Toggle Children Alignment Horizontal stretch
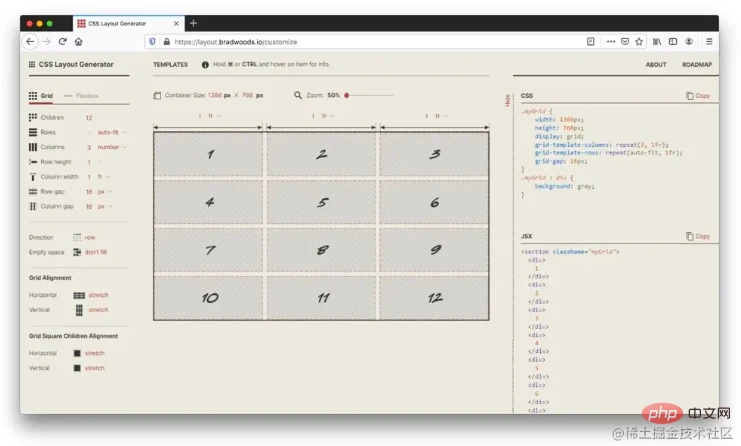This screenshot has width=741, height=446. pyautogui.click(x=89, y=353)
